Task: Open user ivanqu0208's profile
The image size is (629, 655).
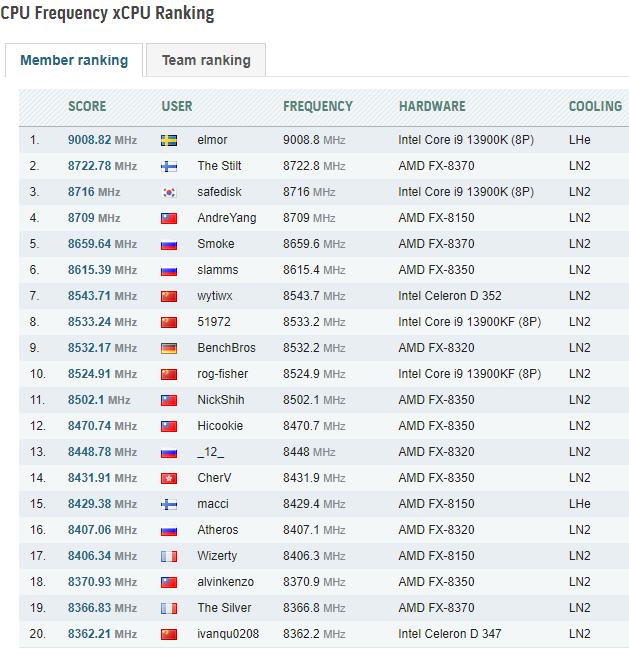Action: click(x=228, y=634)
